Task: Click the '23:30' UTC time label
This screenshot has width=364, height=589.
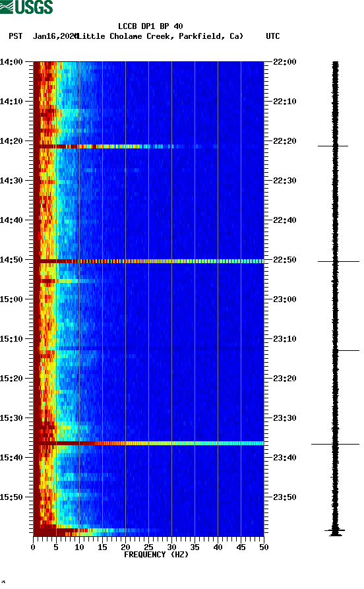Action: [x=285, y=418]
